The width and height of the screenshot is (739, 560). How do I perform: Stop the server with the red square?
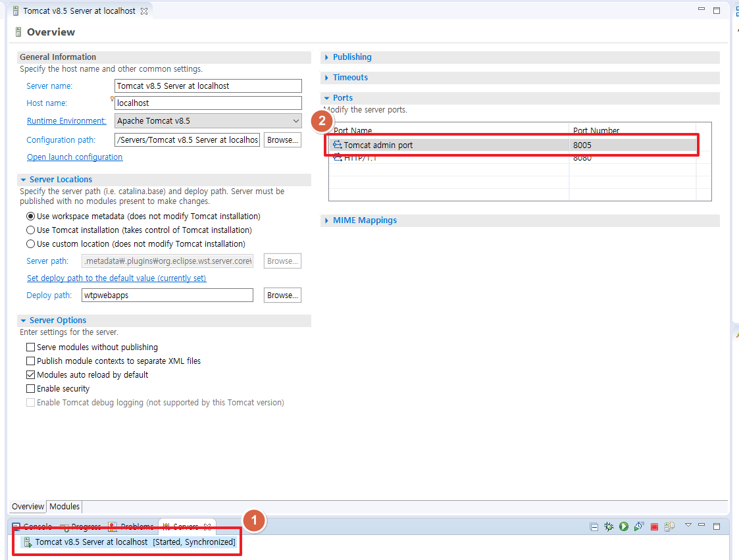click(x=654, y=526)
